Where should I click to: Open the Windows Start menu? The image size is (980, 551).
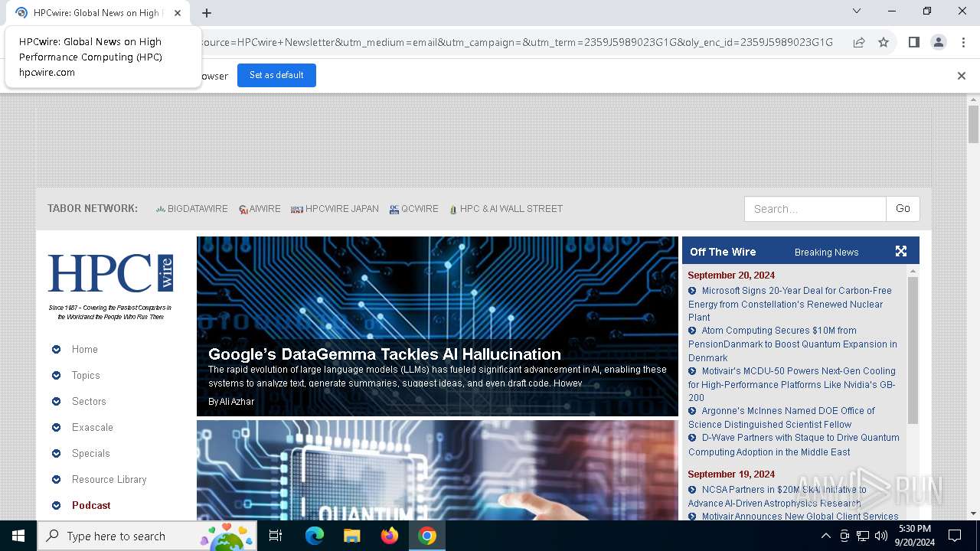click(18, 536)
